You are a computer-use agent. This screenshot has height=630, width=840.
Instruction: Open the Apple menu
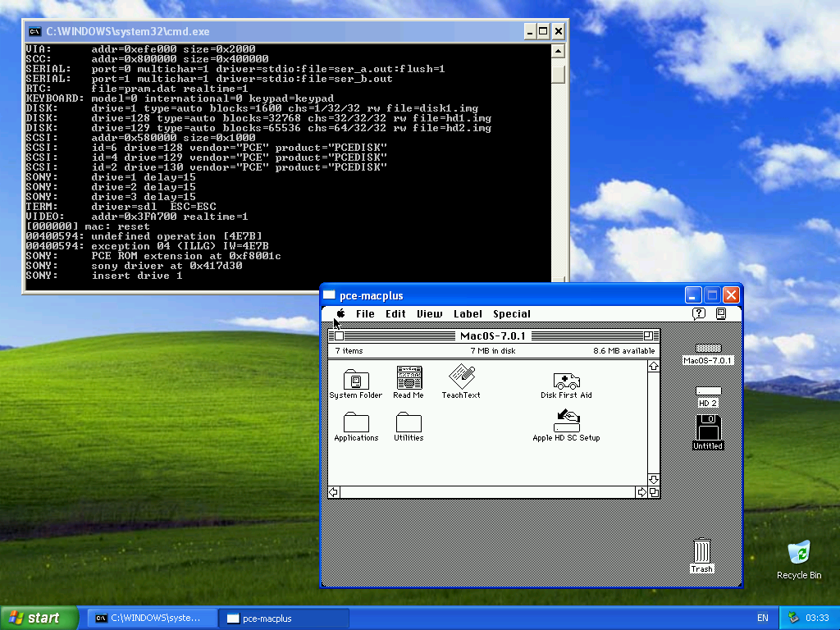pyautogui.click(x=340, y=313)
